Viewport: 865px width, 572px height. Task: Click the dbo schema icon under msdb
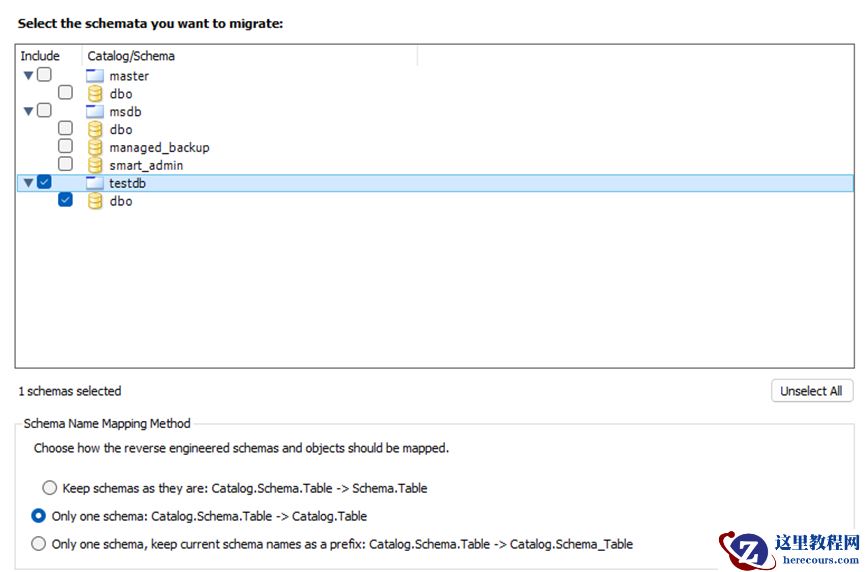[x=95, y=130]
